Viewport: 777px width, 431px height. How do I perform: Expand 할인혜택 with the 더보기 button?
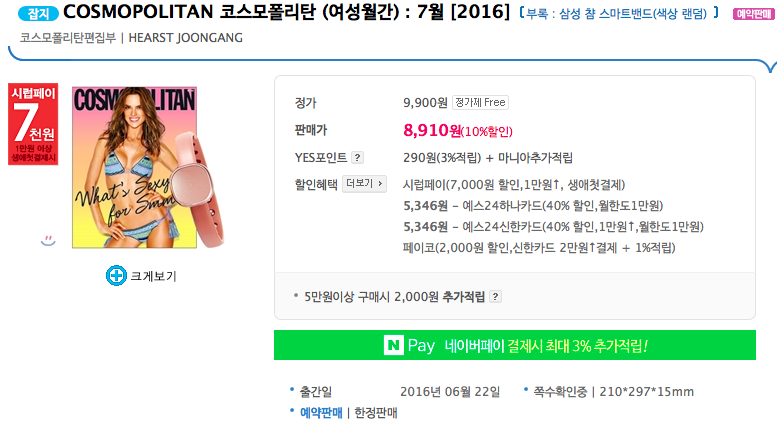coord(364,184)
